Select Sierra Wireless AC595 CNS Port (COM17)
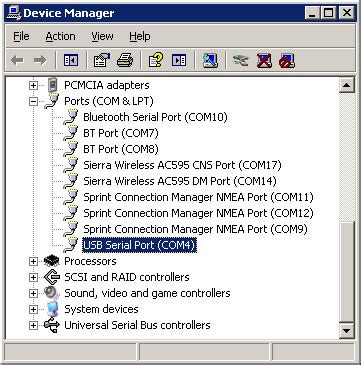This screenshot has height=365, width=361. (x=182, y=165)
